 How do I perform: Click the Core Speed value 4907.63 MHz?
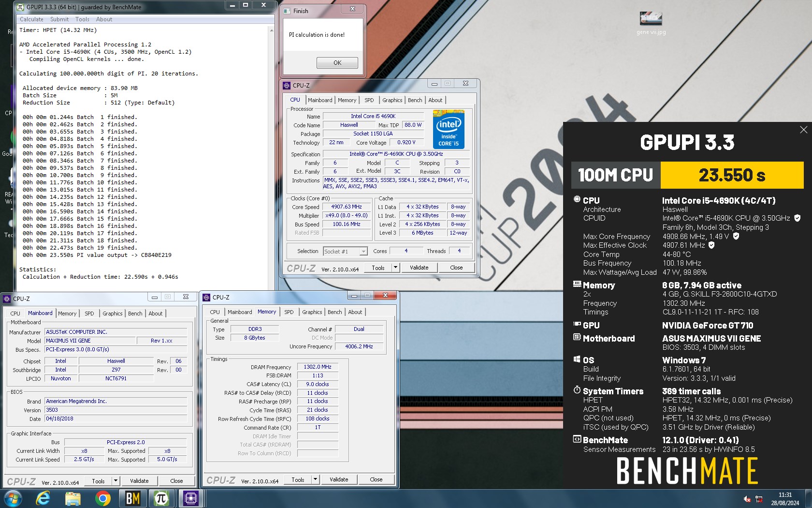347,207
